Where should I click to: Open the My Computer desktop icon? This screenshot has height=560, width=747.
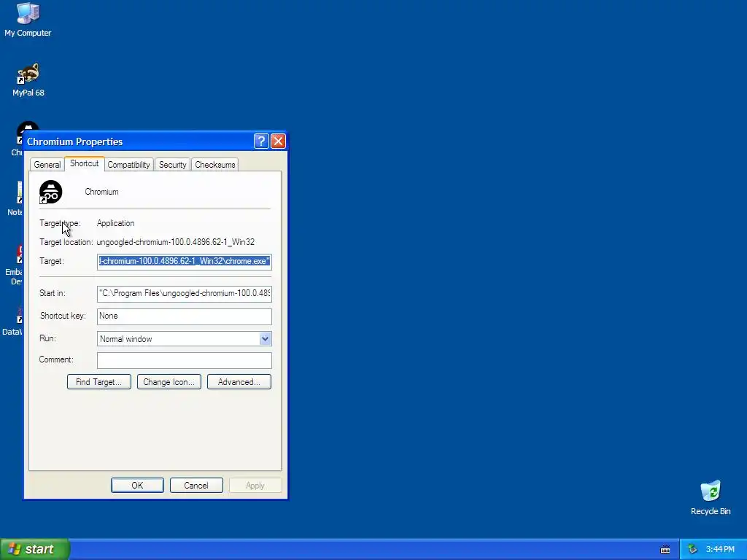pyautogui.click(x=28, y=20)
